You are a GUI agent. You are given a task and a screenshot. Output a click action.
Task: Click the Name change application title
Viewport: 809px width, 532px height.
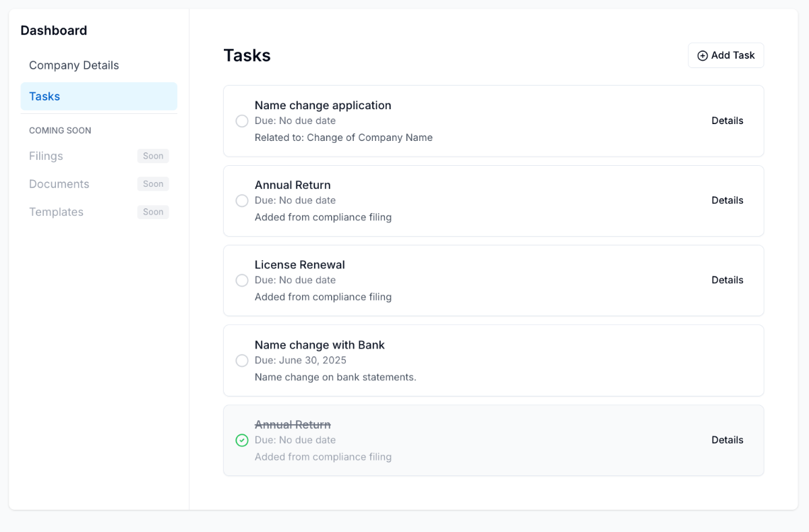click(x=323, y=105)
